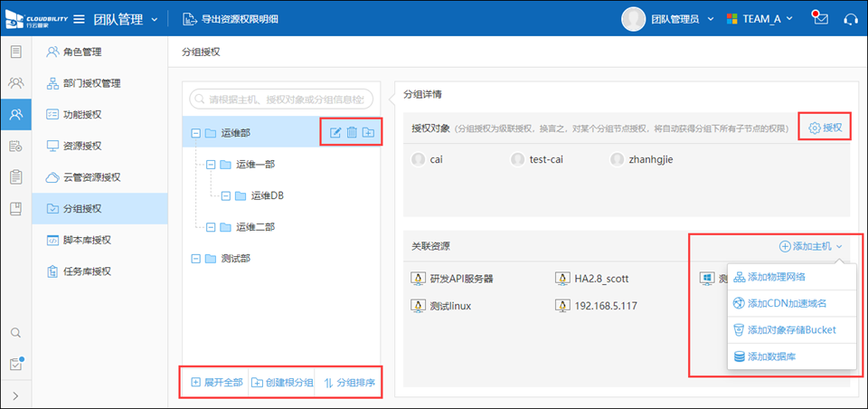Open 角色管理 in the side menu
The height and width of the screenshot is (409, 868).
click(x=81, y=52)
